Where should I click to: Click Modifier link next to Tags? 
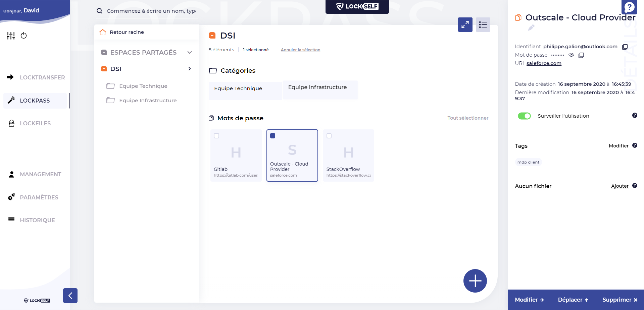(x=618, y=146)
